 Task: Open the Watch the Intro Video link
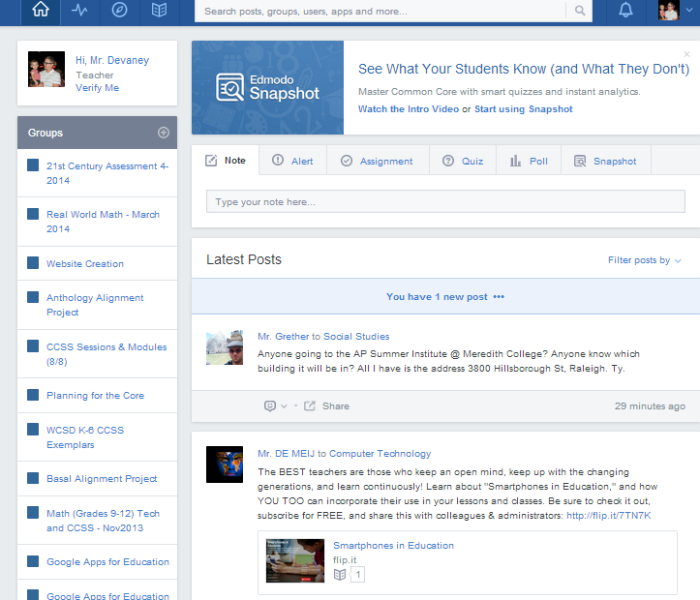click(x=409, y=109)
